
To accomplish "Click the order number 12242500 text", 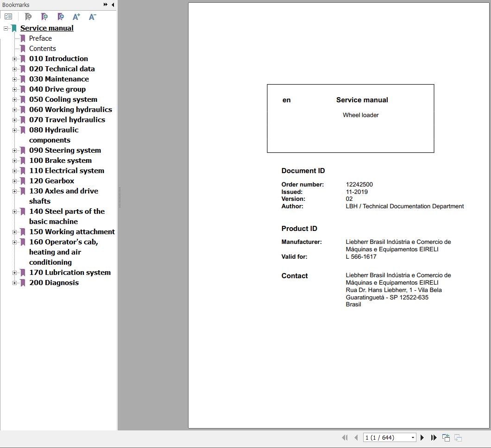I will (x=359, y=184).
